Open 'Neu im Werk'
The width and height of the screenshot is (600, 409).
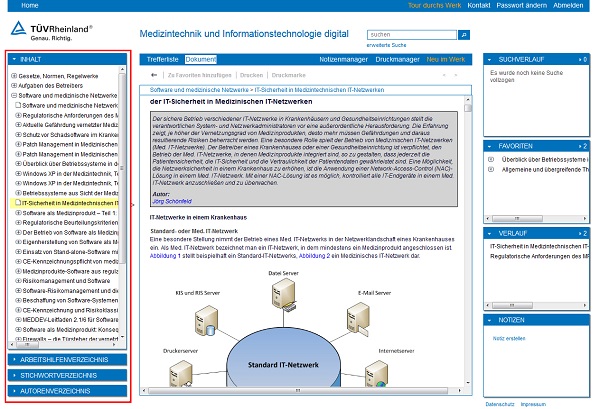pos(446,59)
